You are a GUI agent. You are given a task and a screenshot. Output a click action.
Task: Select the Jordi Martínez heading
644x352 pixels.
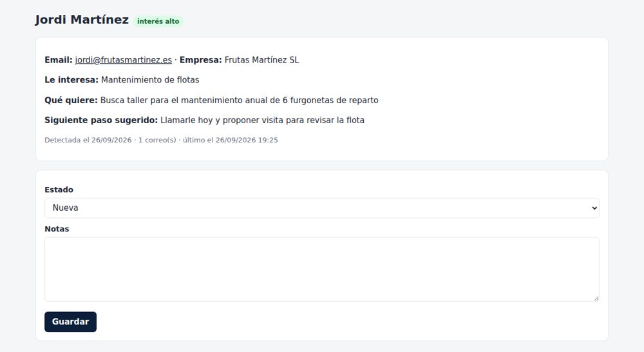82,20
